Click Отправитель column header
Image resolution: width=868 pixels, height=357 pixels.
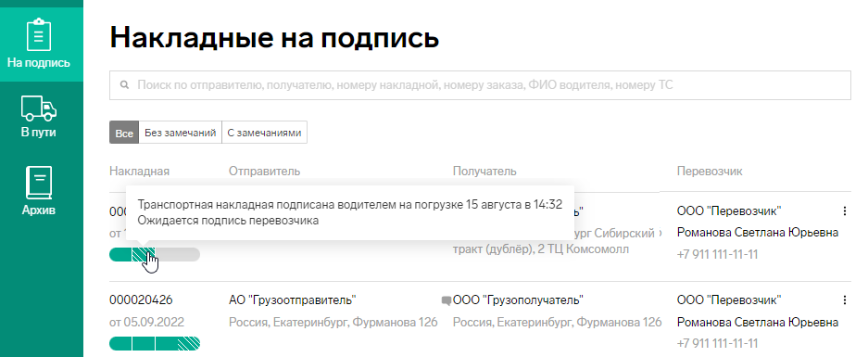point(265,172)
